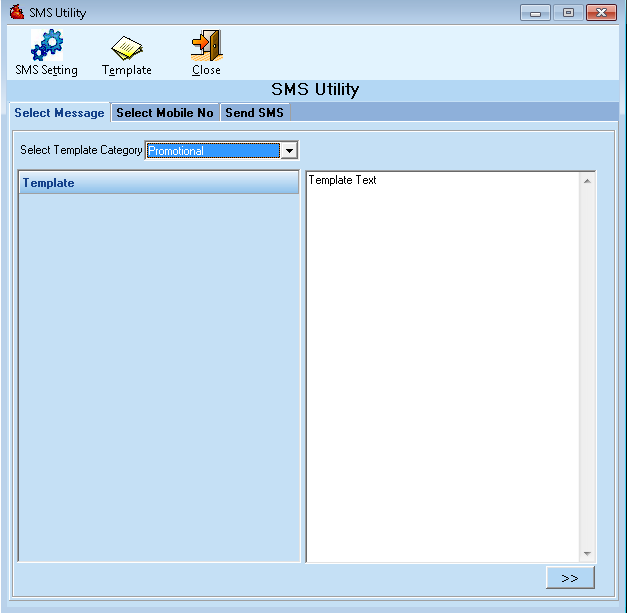The height and width of the screenshot is (613, 627).
Task: Switch to the Select Mobile No tab
Action: pyautogui.click(x=165, y=113)
